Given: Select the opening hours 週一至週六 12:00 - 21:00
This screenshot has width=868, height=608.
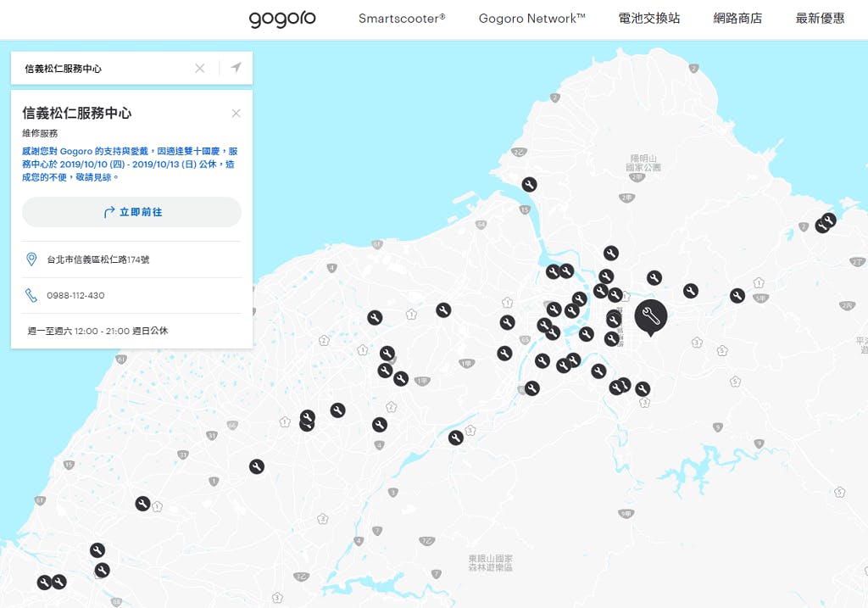Looking at the screenshot, I should point(79,331).
